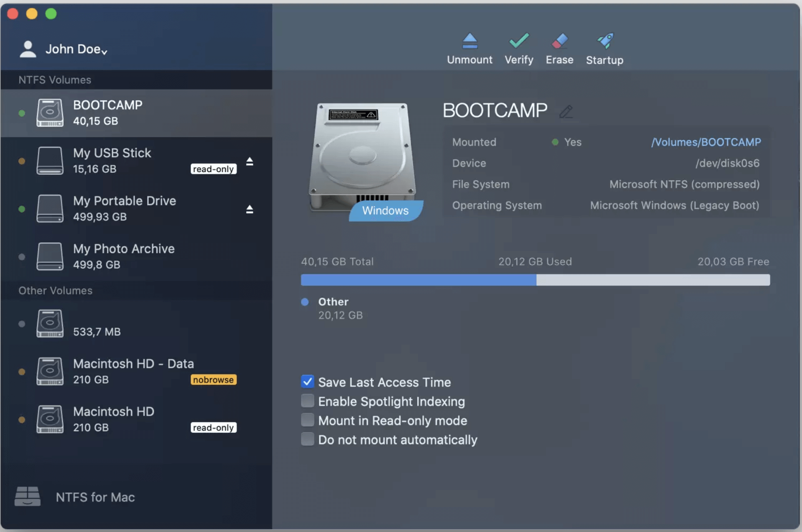Image resolution: width=802 pixels, height=532 pixels.
Task: Click the rename pencil next to BOOTCAMP
Action: pyautogui.click(x=566, y=112)
